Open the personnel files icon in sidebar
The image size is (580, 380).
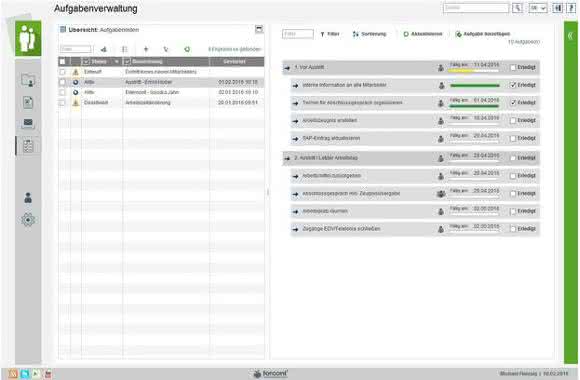point(28,80)
